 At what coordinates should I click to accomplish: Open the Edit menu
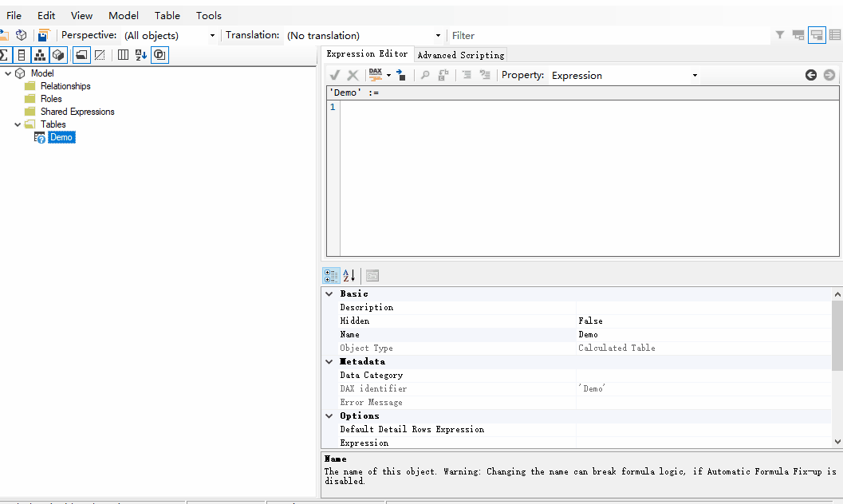[x=46, y=16]
